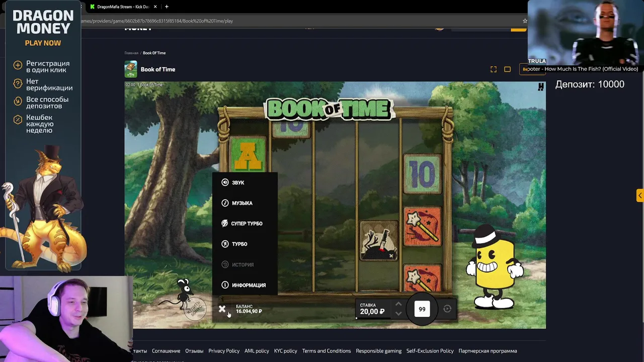This screenshot has height=362, width=644.
Task: Toggle the Звук sound option
Action: click(233, 183)
